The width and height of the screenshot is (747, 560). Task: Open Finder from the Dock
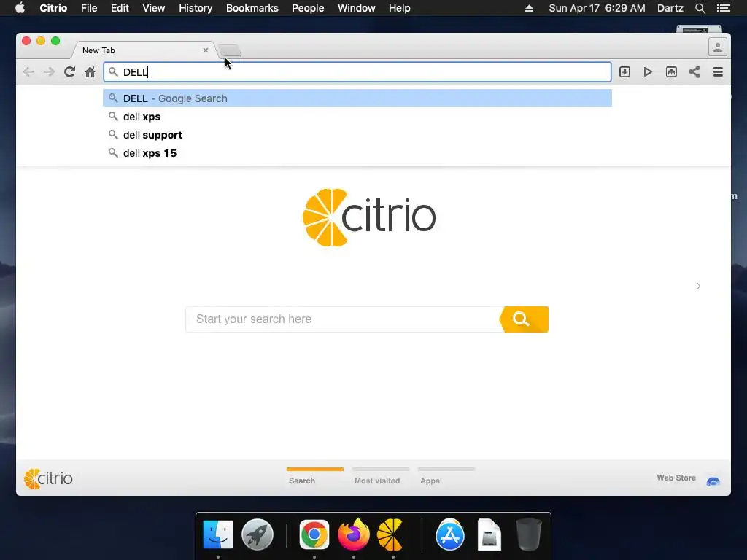pos(217,534)
